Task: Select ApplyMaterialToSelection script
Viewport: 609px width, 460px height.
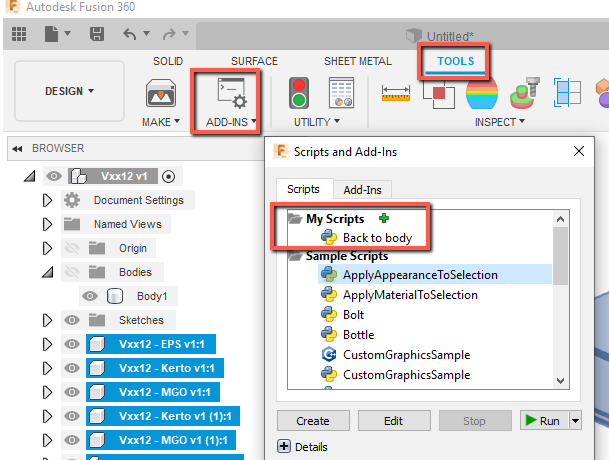Action: [410, 295]
